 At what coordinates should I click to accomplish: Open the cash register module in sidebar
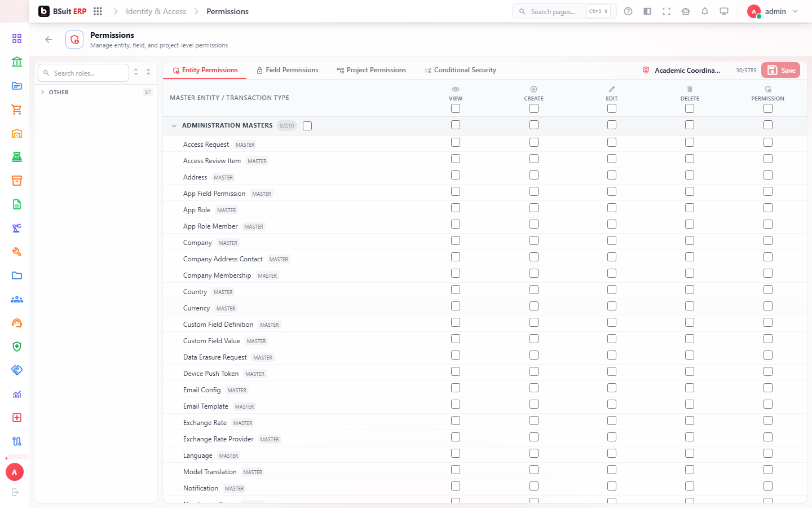[17, 157]
